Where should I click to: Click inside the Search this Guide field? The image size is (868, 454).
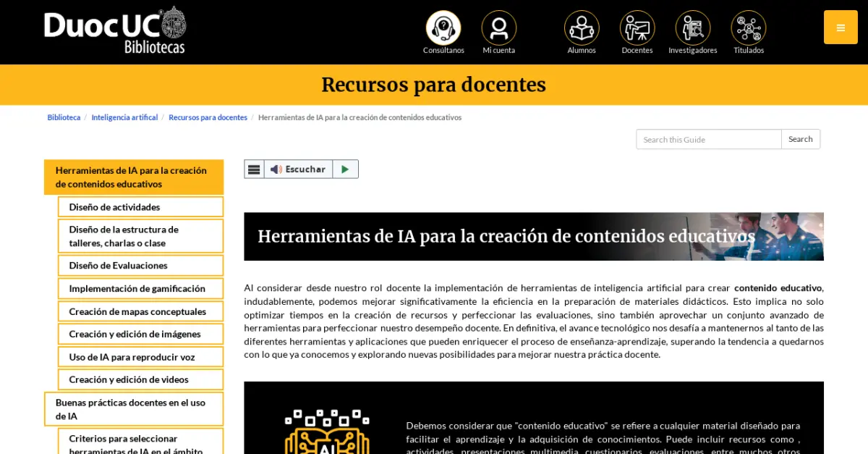707,139
